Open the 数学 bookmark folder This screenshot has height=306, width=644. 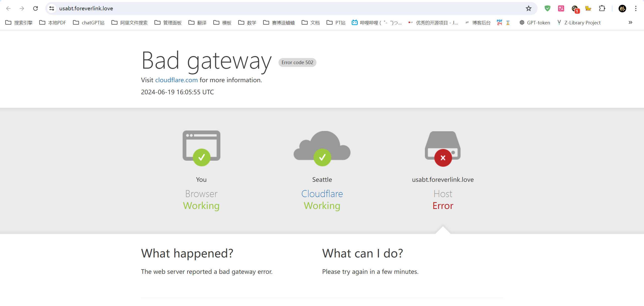point(247,23)
